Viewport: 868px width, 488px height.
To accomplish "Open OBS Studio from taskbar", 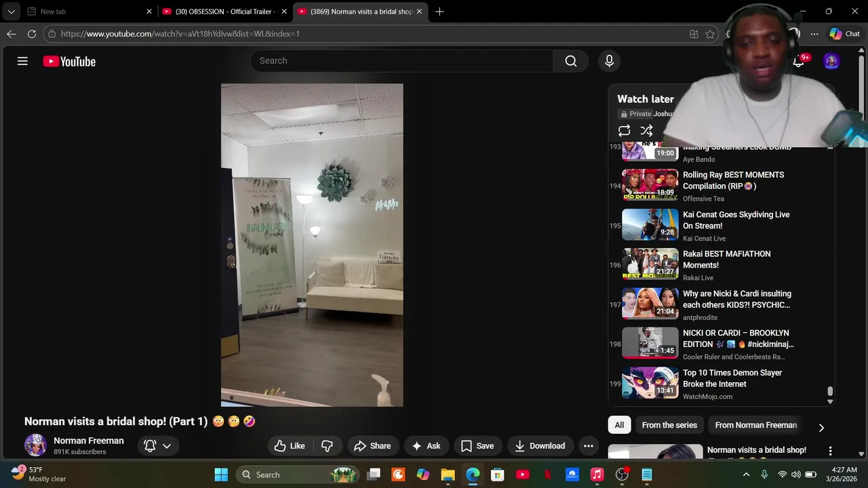I will (x=622, y=474).
